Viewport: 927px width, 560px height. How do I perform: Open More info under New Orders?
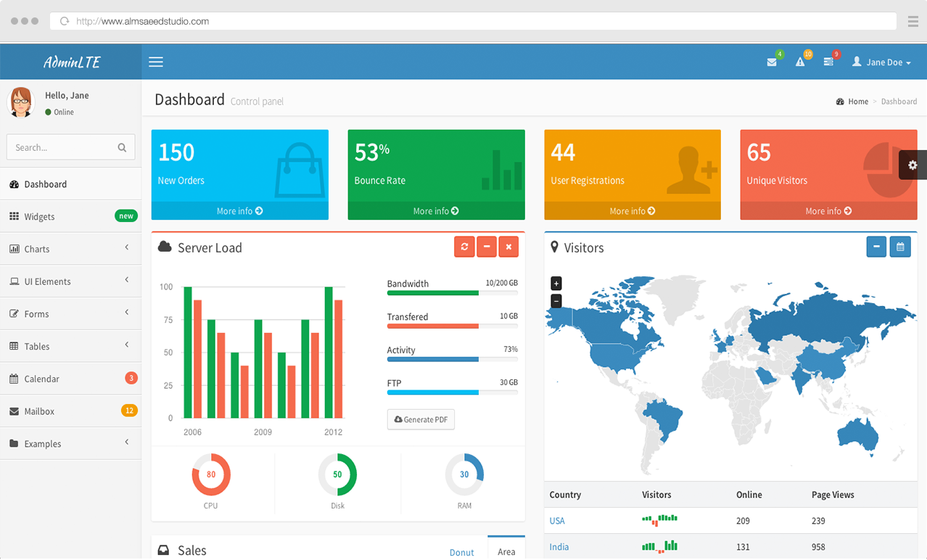point(240,211)
